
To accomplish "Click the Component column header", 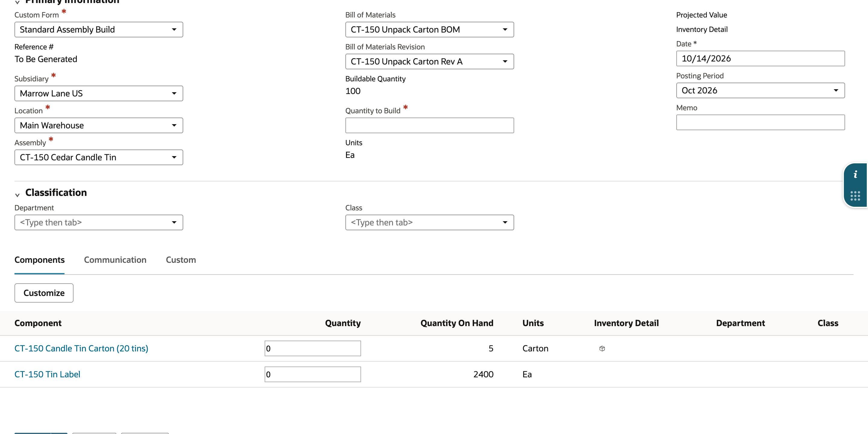I will click(38, 323).
